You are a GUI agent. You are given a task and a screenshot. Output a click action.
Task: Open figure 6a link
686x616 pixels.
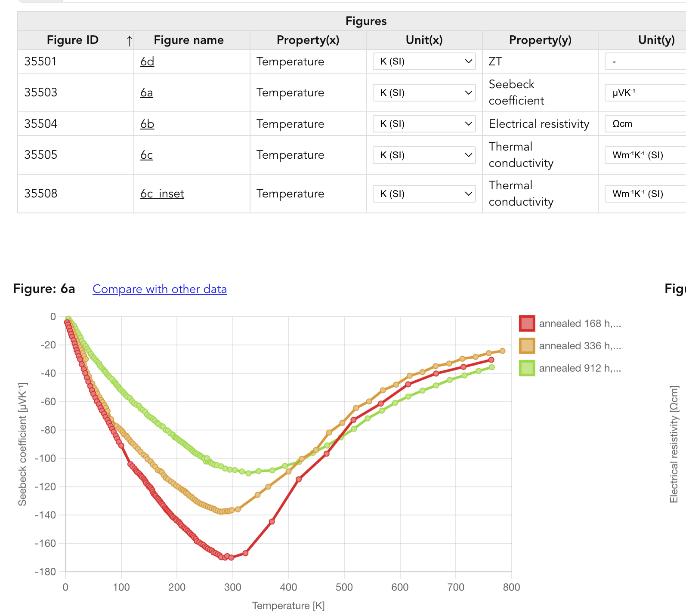click(x=146, y=92)
